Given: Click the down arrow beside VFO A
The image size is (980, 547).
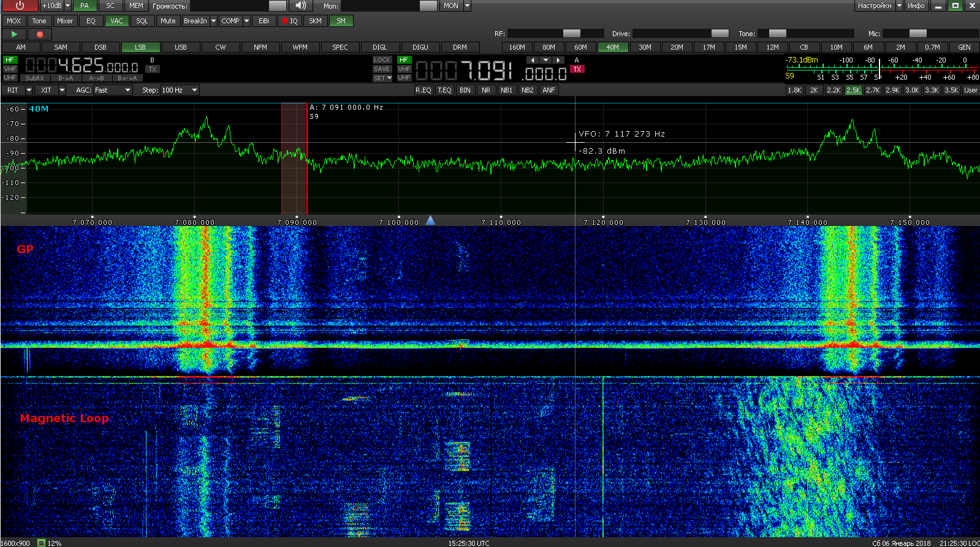Looking at the screenshot, I should pos(545,60).
